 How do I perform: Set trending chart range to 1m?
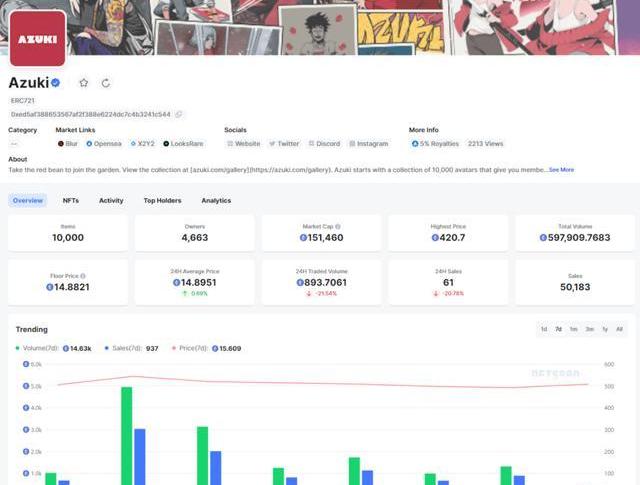click(x=573, y=329)
